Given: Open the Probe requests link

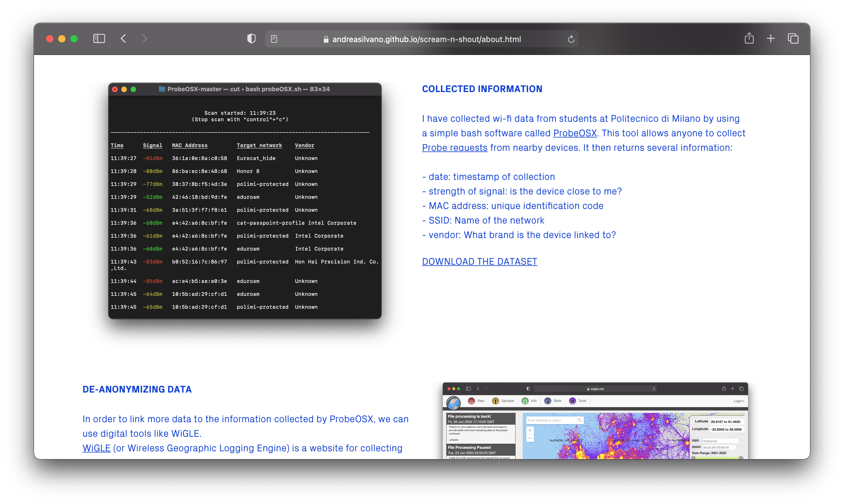Looking at the screenshot, I should pos(454,148).
